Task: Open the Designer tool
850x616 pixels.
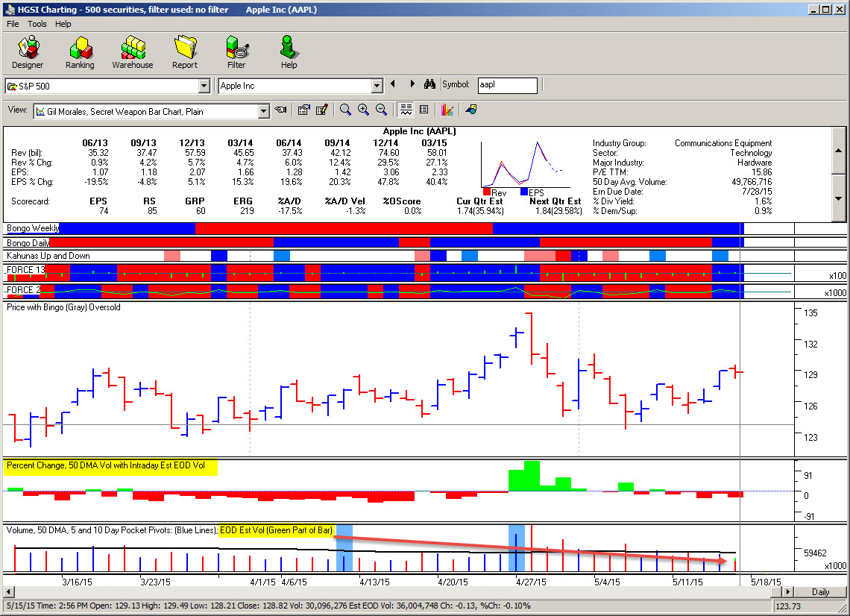Action: (x=28, y=53)
